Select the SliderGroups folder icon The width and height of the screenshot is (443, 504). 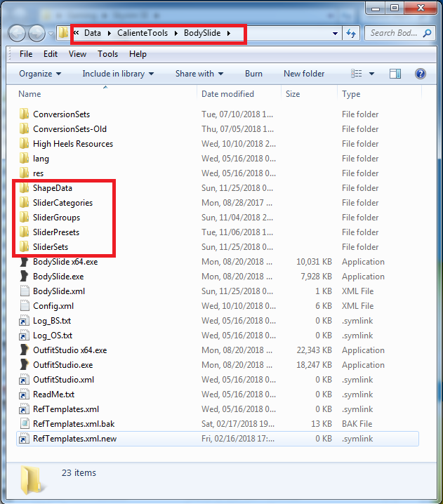pyautogui.click(x=24, y=218)
